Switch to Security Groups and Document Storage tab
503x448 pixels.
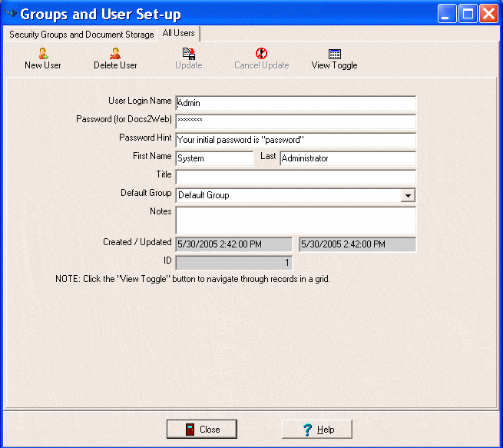pyautogui.click(x=81, y=35)
